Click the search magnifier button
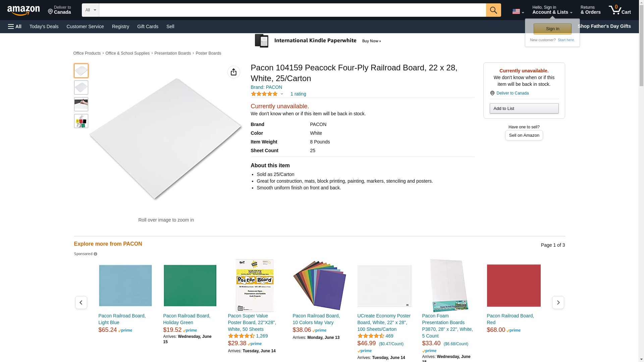Viewport: 644px width, 362px height. coord(493,10)
